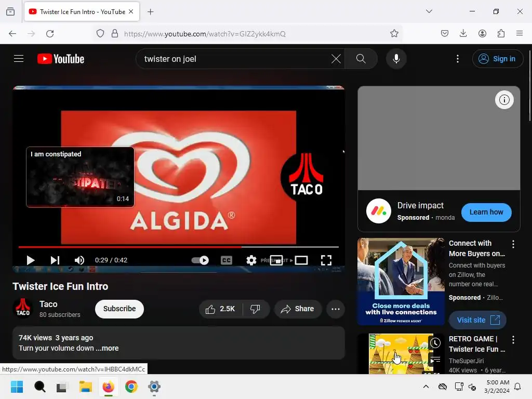
Task: Go back in browser history
Action: coord(12,34)
